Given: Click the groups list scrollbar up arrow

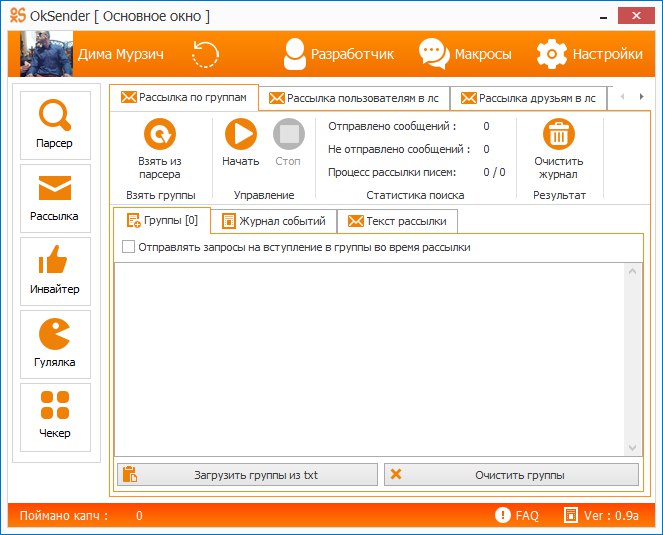Looking at the screenshot, I should (x=633, y=272).
